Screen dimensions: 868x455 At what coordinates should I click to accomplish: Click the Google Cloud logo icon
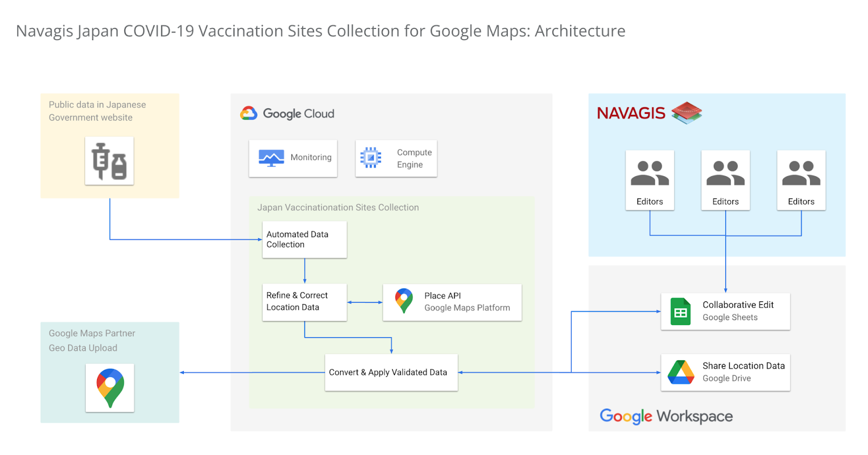tap(248, 113)
